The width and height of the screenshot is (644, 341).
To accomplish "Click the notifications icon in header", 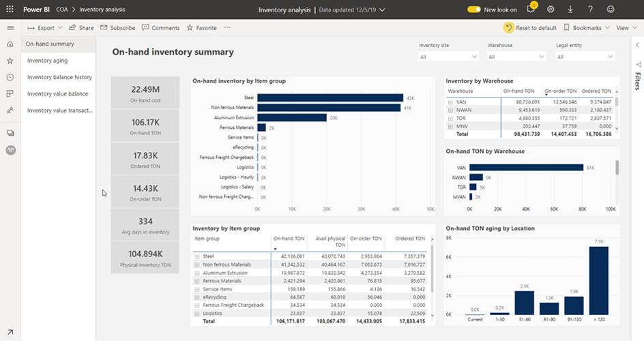I will 531,10.
